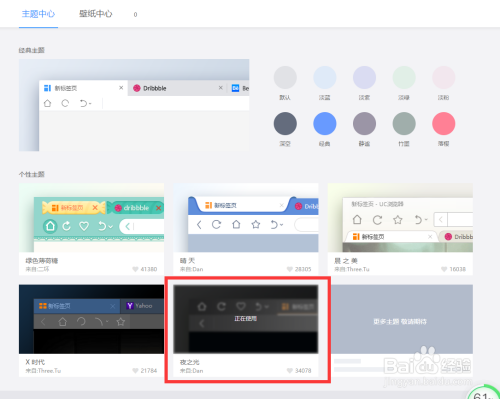Choose the 落樱 coral pink swatch
The image size is (500, 399).
point(444,124)
